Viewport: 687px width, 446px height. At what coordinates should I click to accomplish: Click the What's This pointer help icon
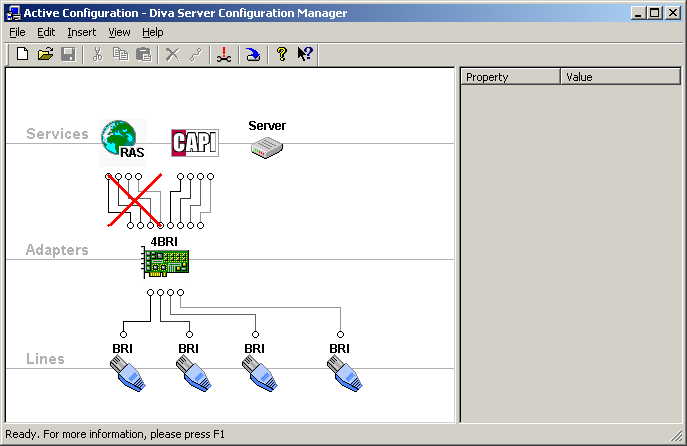305,54
